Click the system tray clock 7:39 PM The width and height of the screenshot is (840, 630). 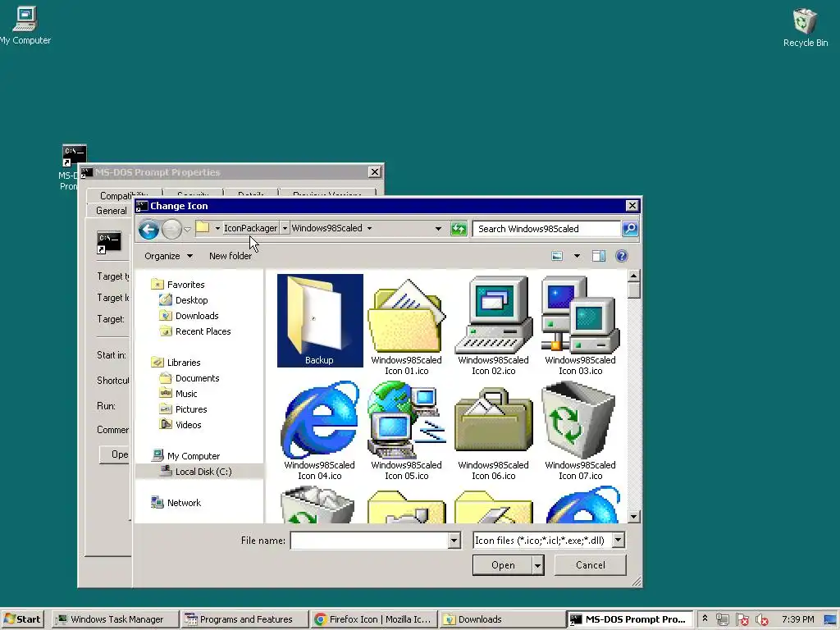click(797, 619)
